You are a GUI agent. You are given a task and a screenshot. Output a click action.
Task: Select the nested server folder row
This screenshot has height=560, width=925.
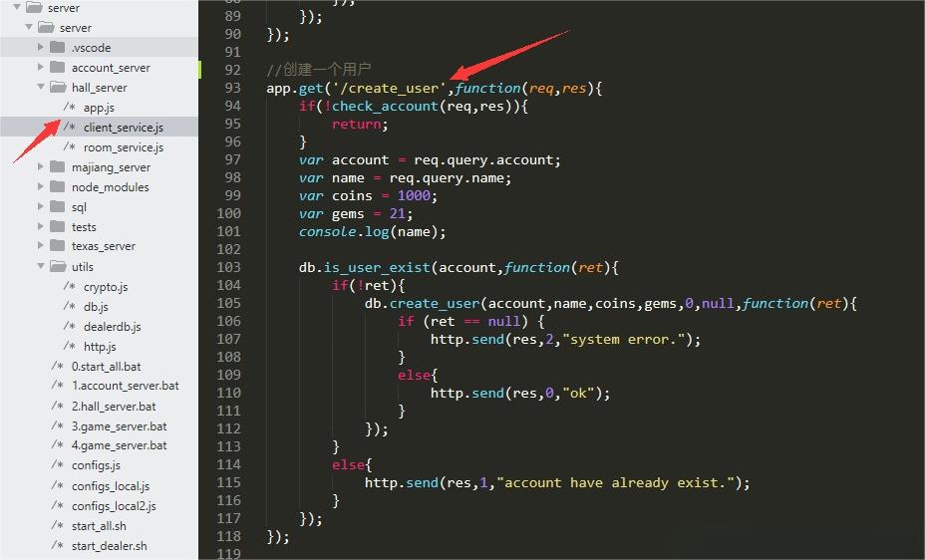pos(99,28)
